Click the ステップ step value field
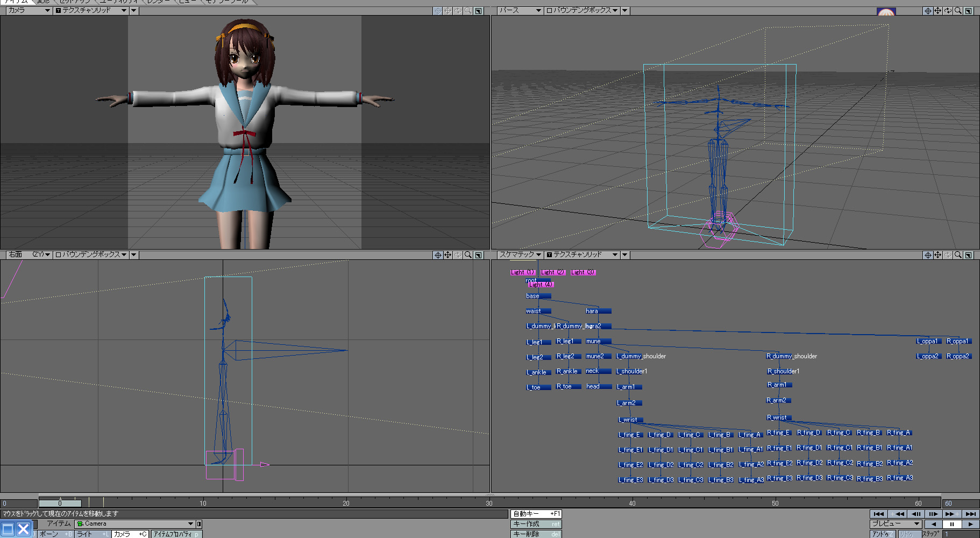Screen dimensions: 980x538 click(x=961, y=534)
